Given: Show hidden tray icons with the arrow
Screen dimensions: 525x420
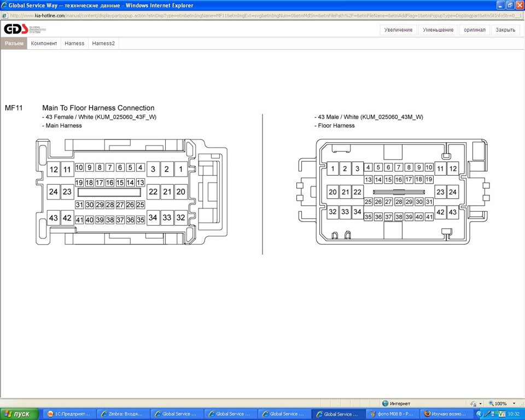Looking at the screenshot, I should 479,414.
